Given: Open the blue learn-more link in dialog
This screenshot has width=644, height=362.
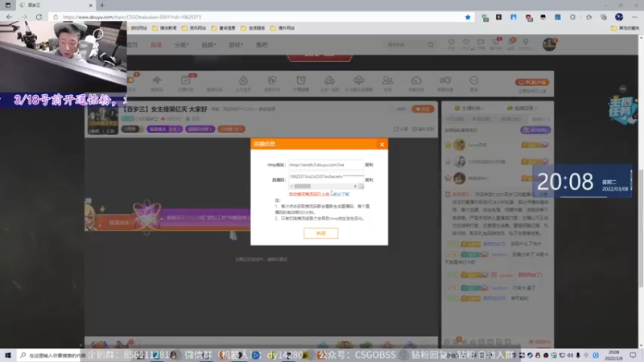Looking at the screenshot, I should click(341, 194).
